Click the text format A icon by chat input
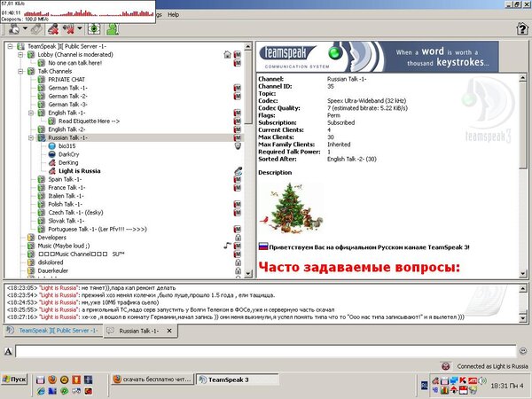This screenshot has width=532, height=399. 8,352
